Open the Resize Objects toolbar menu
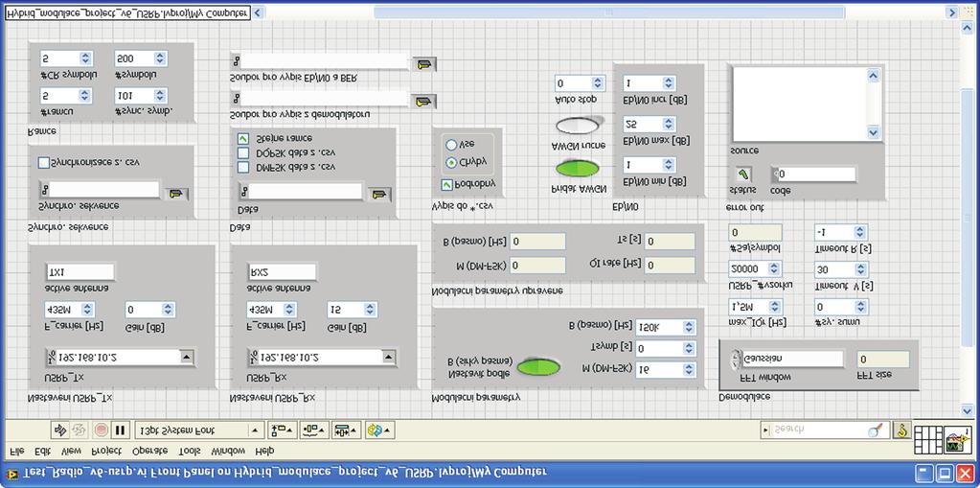 coord(346,430)
